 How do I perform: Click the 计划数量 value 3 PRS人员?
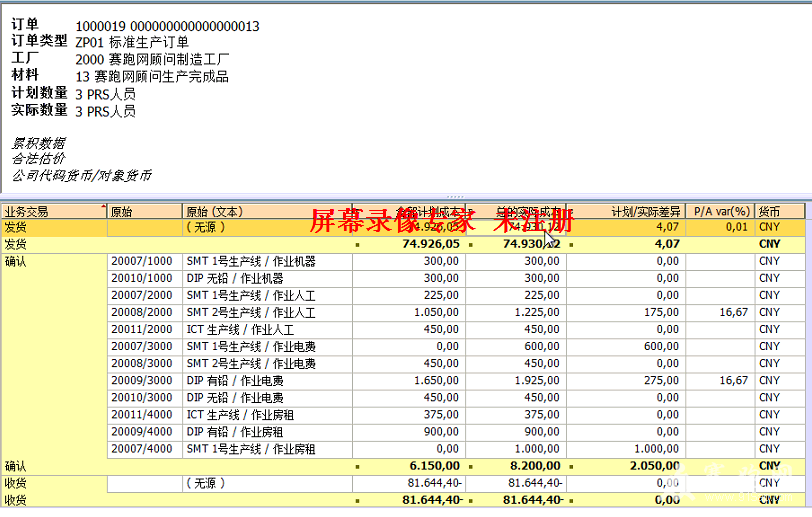tap(106, 94)
